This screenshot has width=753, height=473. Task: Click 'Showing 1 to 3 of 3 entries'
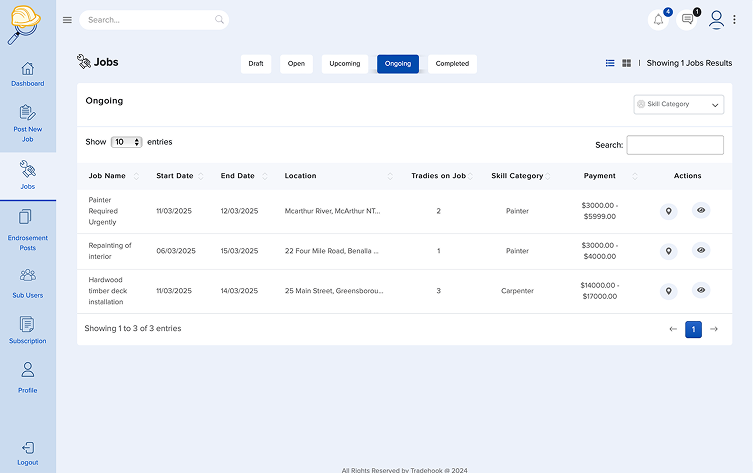(133, 328)
